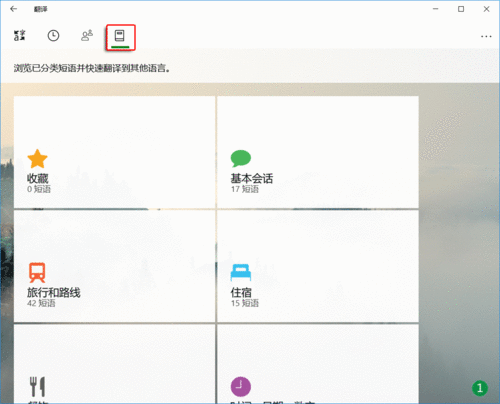Click the 42 短语 count text
The image size is (500, 404).
click(x=41, y=303)
